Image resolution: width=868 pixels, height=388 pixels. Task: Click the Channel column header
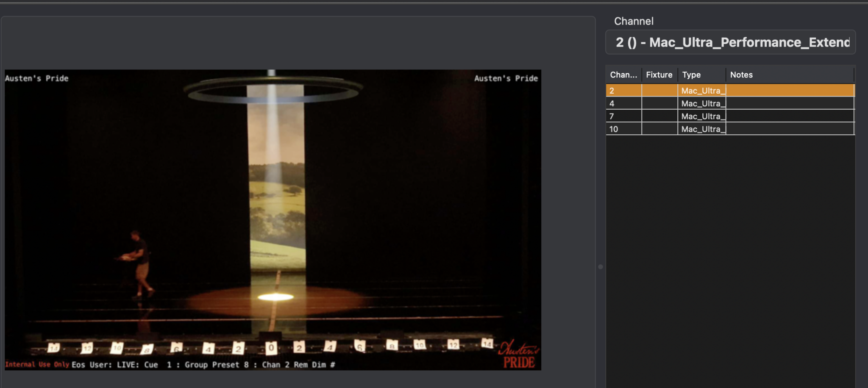point(623,75)
